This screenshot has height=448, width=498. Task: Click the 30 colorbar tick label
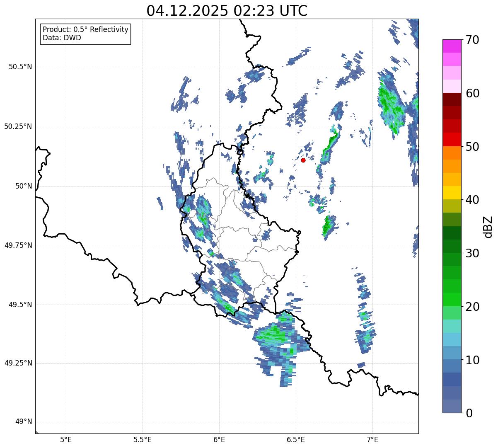[x=472, y=253]
